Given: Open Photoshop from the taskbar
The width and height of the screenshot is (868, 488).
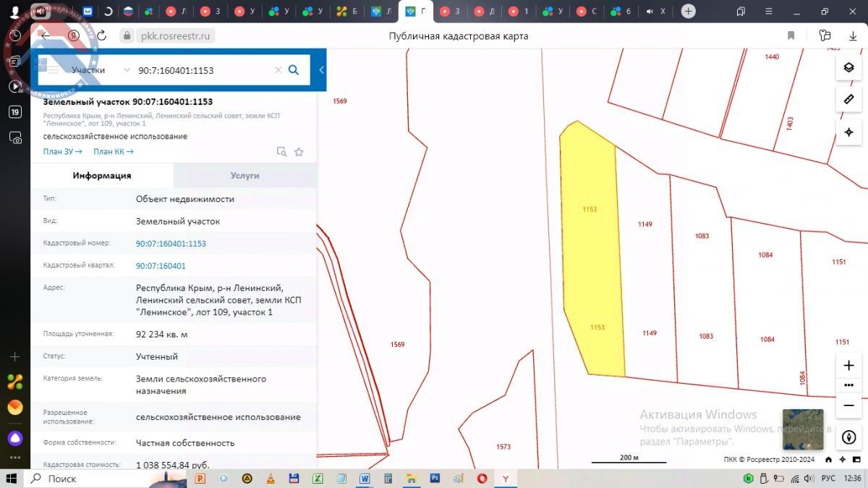Looking at the screenshot, I should pos(435,479).
